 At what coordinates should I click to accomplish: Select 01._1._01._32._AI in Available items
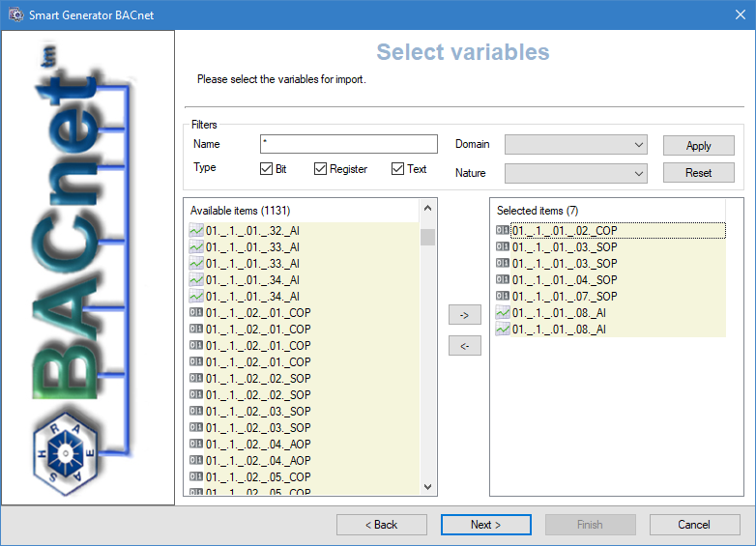[x=252, y=230]
